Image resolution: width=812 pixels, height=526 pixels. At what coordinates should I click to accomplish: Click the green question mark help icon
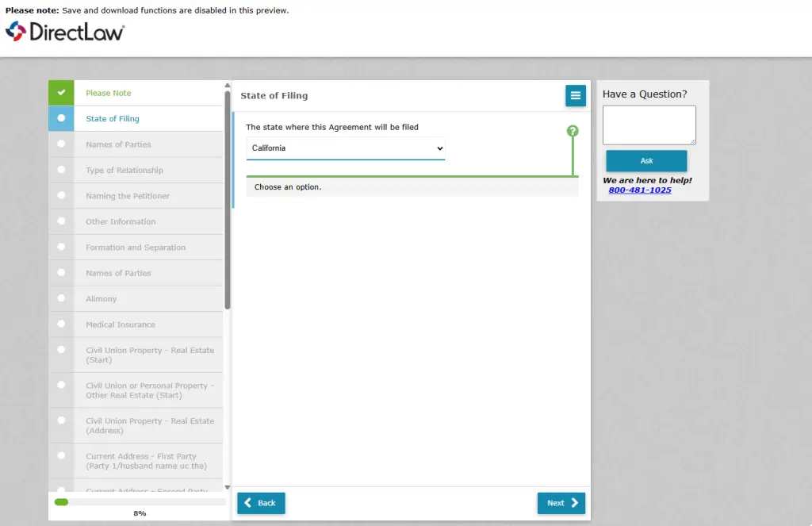tap(573, 129)
